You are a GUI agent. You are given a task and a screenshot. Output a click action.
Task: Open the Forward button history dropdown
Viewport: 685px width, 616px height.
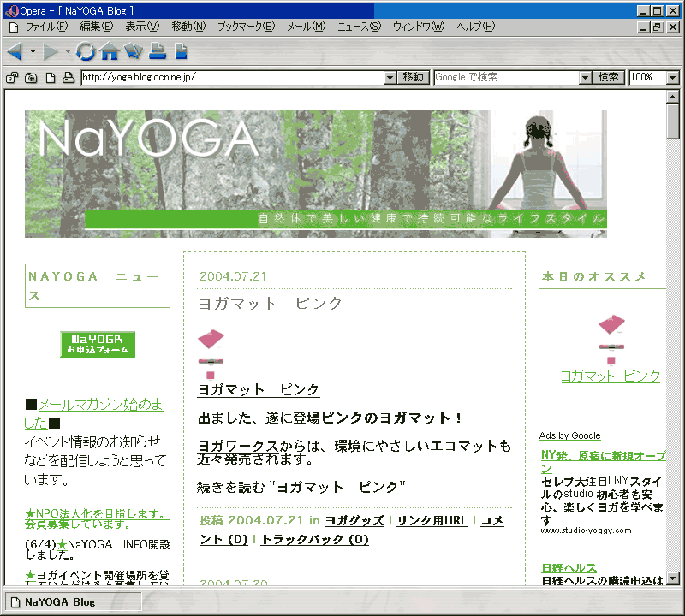[x=68, y=51]
